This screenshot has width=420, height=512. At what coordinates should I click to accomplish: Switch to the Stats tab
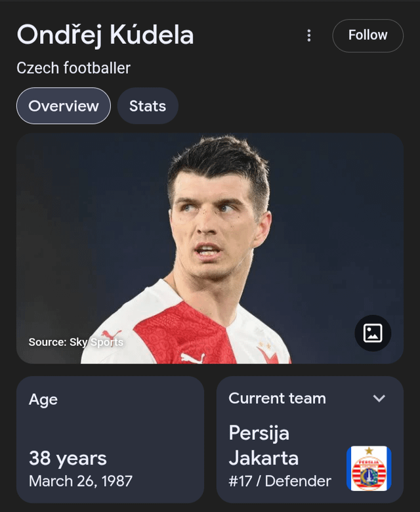(x=148, y=106)
